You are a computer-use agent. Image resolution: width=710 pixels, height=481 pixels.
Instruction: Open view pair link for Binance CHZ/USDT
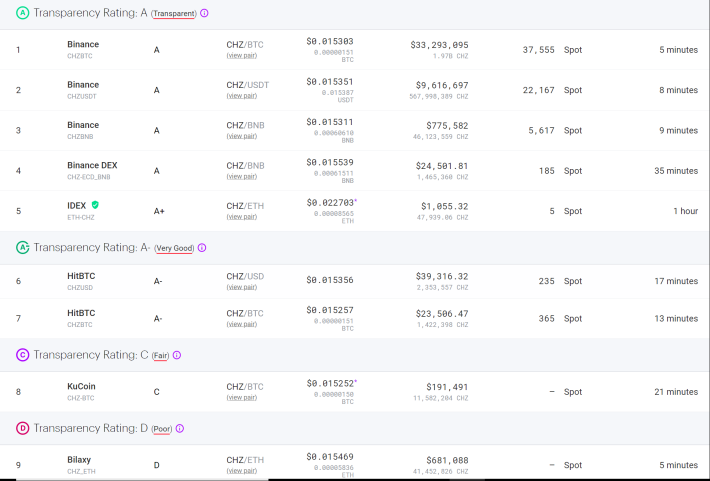coord(242,96)
